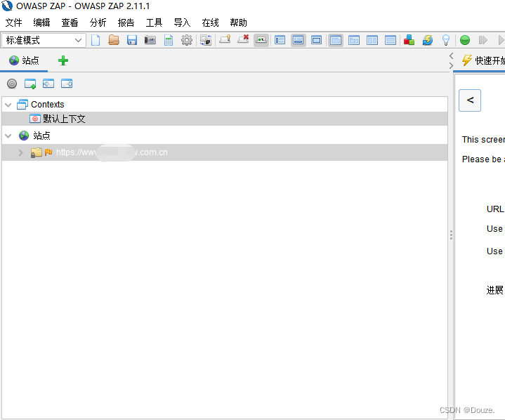Click the New Session icon

(x=96, y=40)
